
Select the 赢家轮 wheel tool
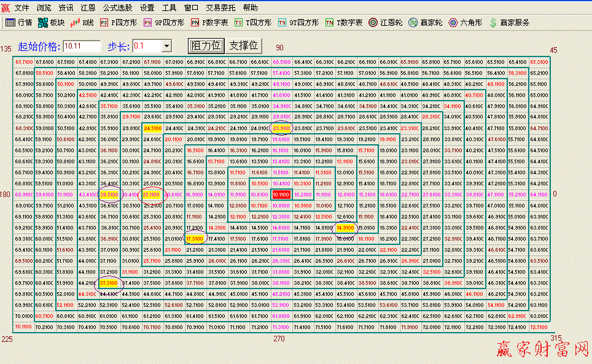coord(425,22)
